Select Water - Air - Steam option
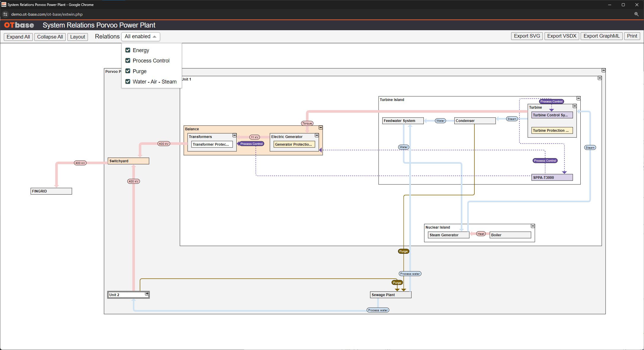This screenshot has width=644, height=350. pos(128,81)
